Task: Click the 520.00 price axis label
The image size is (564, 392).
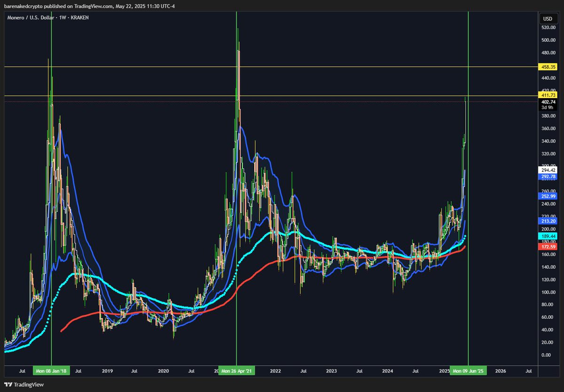Action: tap(548, 28)
